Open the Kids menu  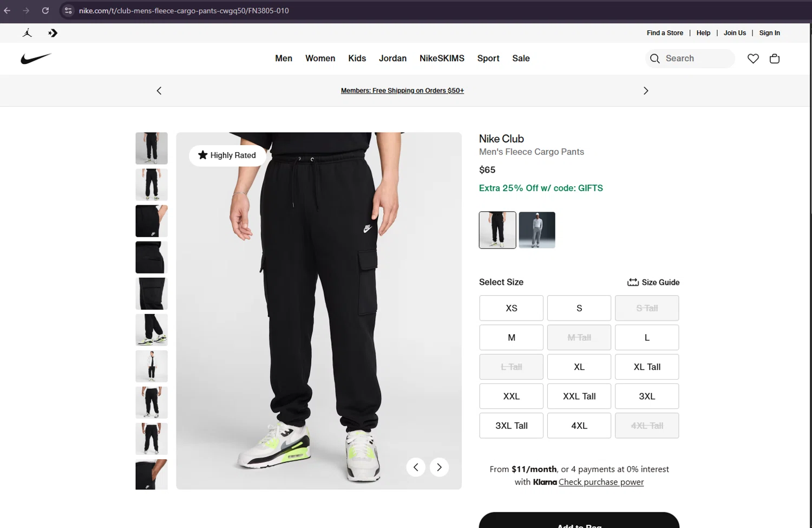pos(357,58)
